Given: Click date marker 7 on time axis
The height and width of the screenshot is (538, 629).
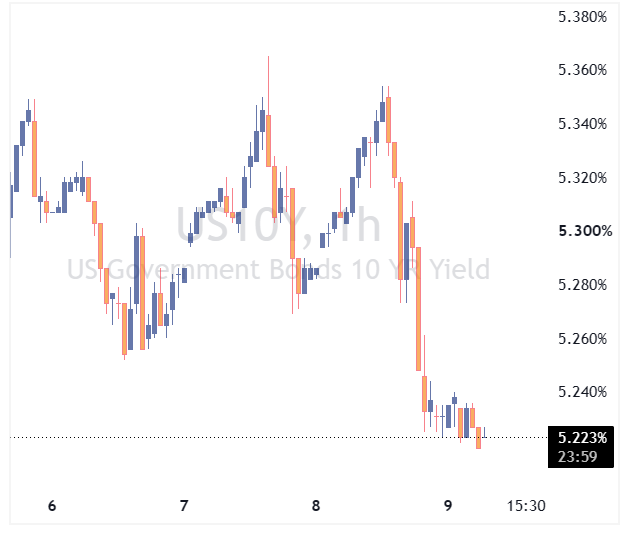Looking at the screenshot, I should 184,506.
